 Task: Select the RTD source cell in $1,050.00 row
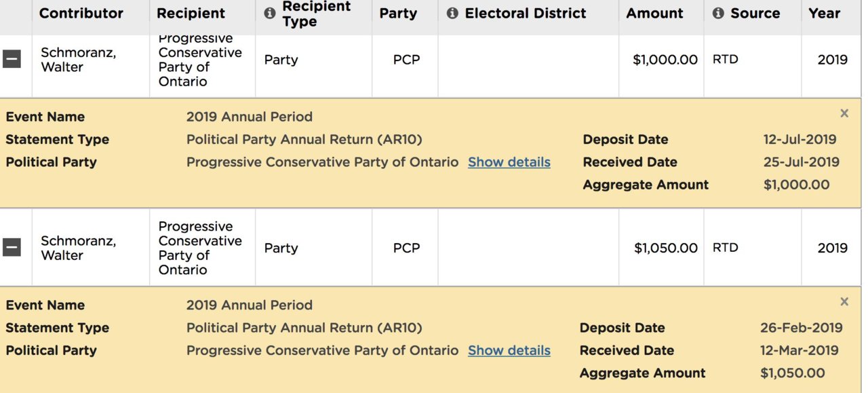(725, 248)
